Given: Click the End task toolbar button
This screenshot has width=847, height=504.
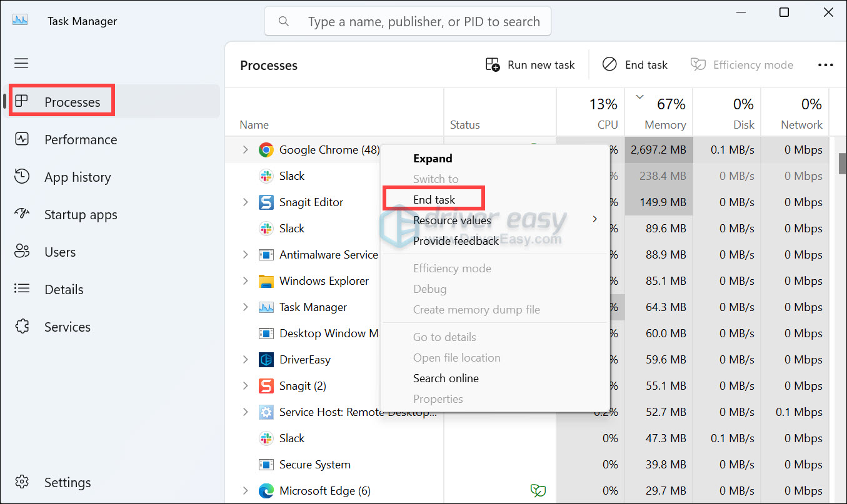Looking at the screenshot, I should coord(635,65).
